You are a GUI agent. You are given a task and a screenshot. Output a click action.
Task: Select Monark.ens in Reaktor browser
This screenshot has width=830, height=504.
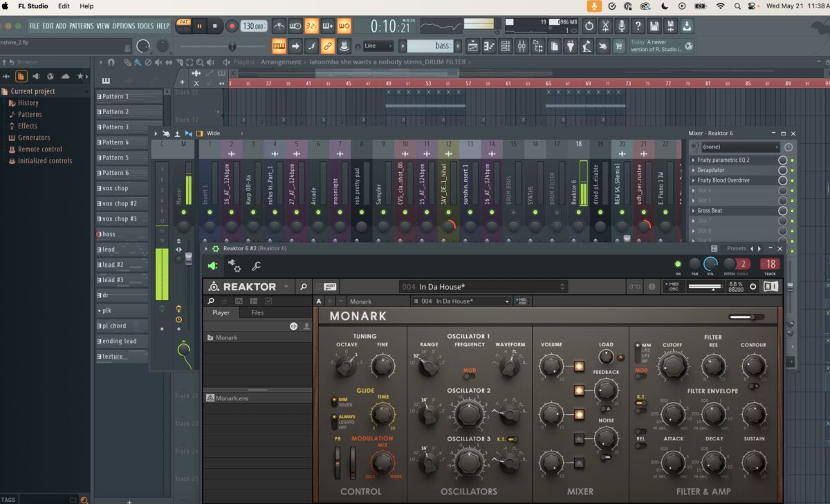point(232,398)
